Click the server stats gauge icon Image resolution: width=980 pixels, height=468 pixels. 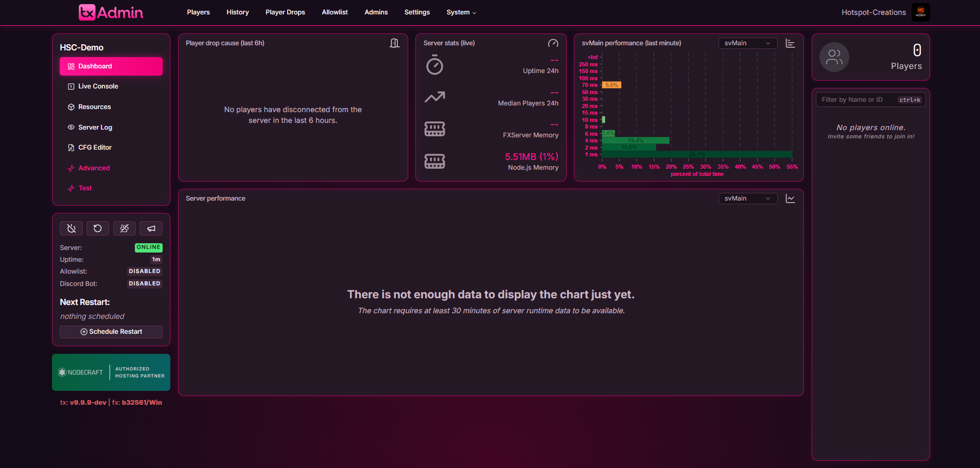(553, 43)
